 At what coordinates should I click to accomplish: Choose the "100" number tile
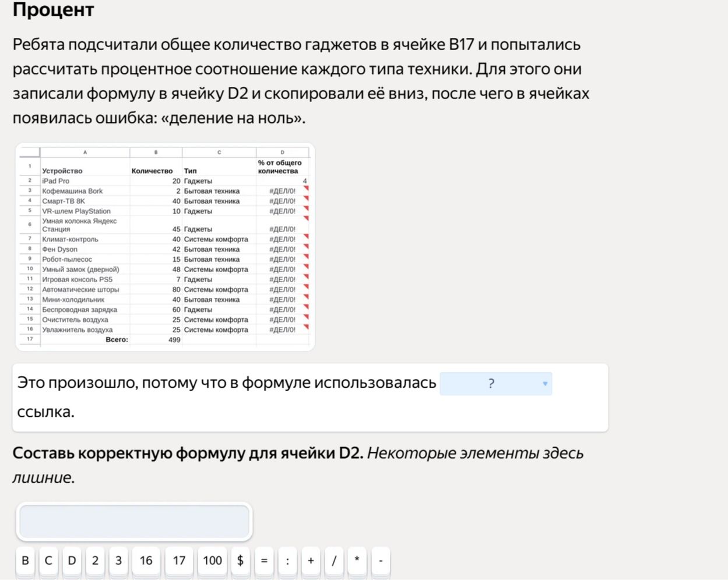coord(212,561)
